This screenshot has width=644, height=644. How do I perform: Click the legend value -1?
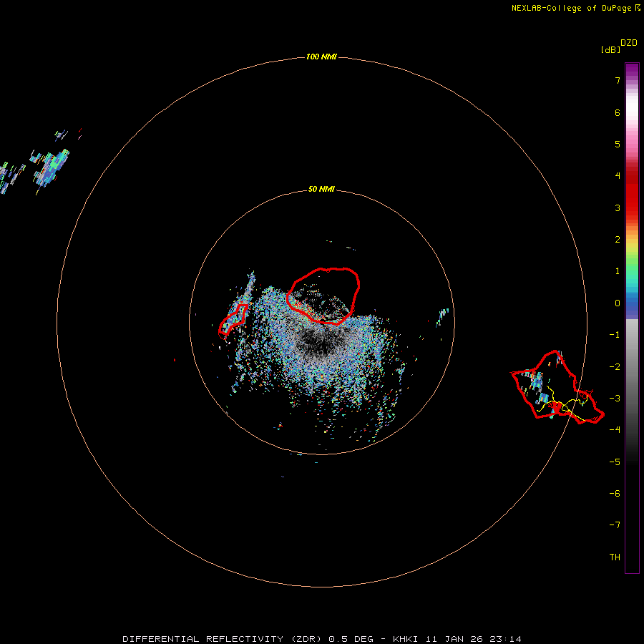coord(615,335)
